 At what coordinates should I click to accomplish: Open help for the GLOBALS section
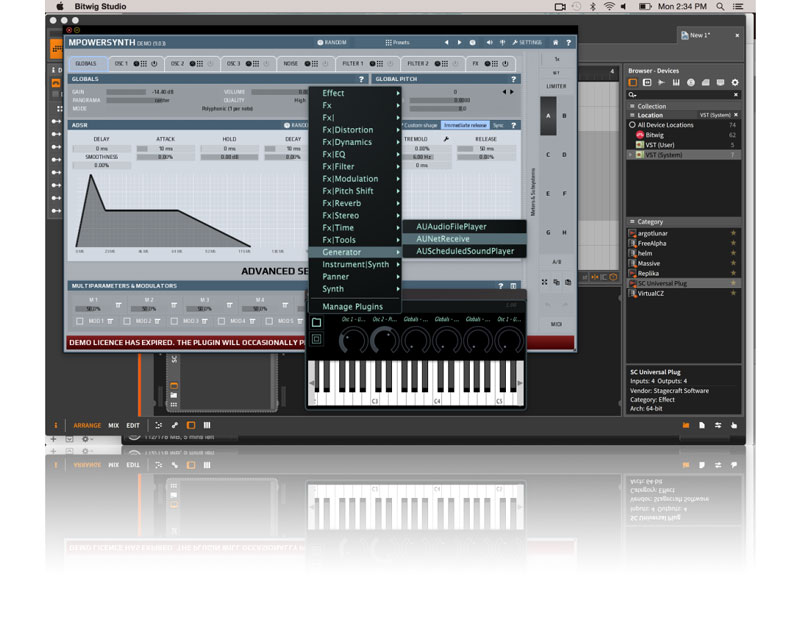point(361,79)
